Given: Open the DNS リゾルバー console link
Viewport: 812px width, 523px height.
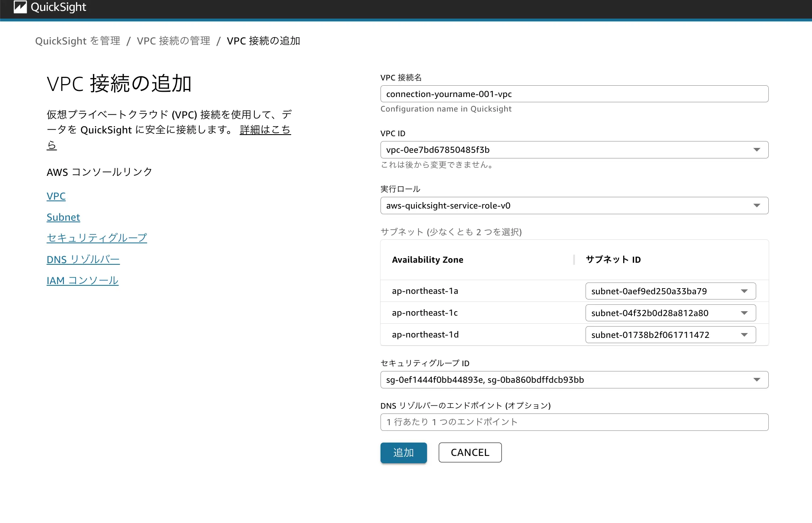Looking at the screenshot, I should [x=83, y=259].
